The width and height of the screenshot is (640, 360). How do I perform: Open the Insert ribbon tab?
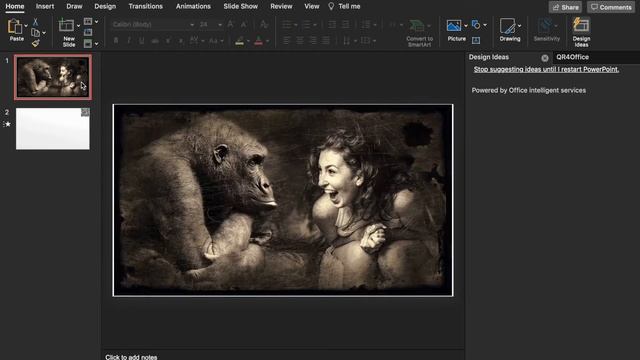point(45,6)
